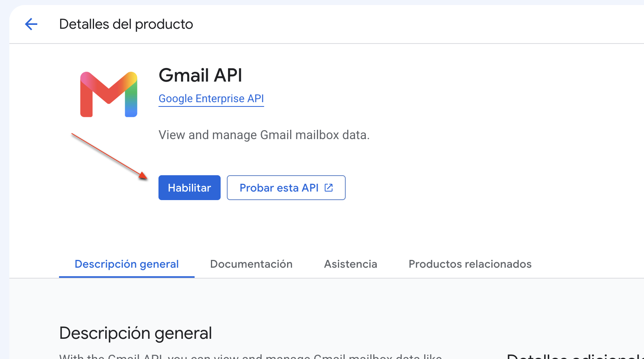Go back with the blue arrow icon

31,24
